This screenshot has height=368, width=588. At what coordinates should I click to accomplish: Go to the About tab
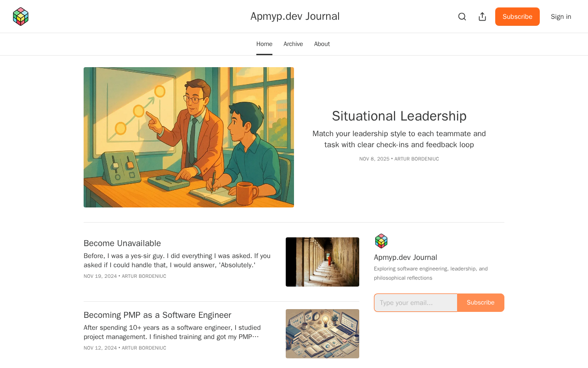click(x=322, y=44)
